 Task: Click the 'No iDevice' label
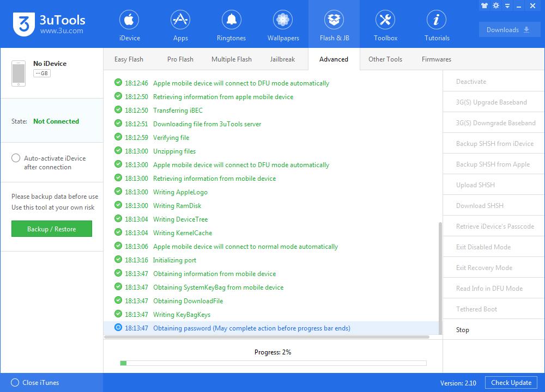pyautogui.click(x=50, y=64)
